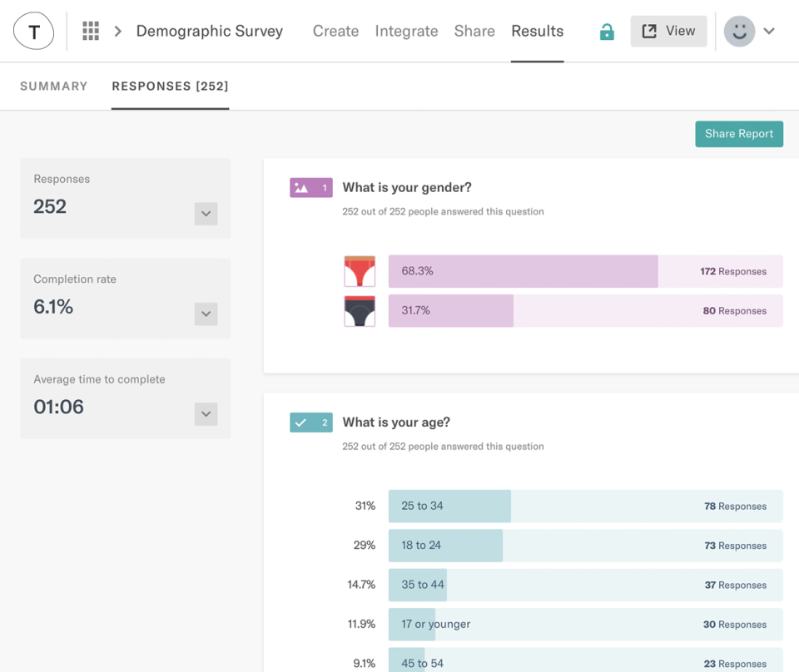Click the 68.3% gender response bar
799x672 pixels.
[523, 271]
